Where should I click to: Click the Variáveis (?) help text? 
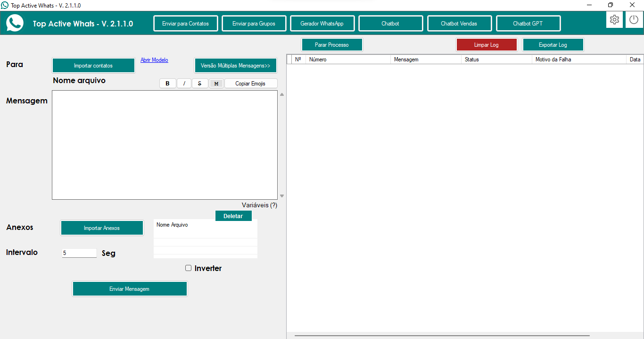click(259, 205)
